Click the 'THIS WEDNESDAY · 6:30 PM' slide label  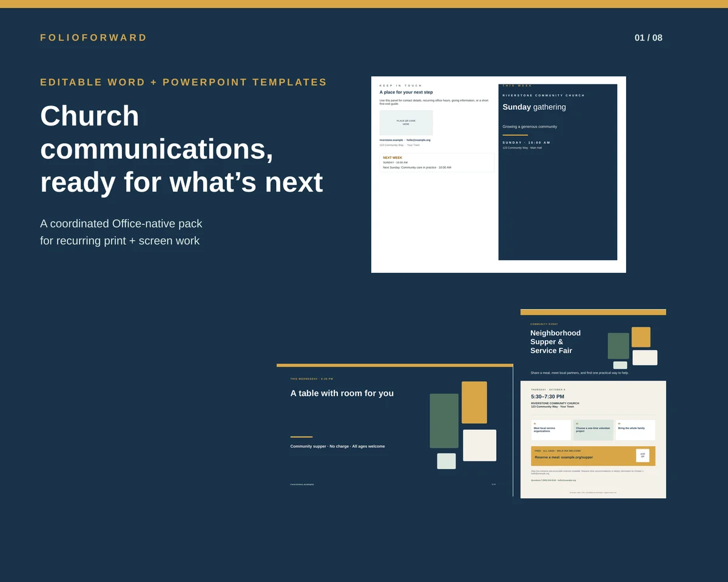312,379
